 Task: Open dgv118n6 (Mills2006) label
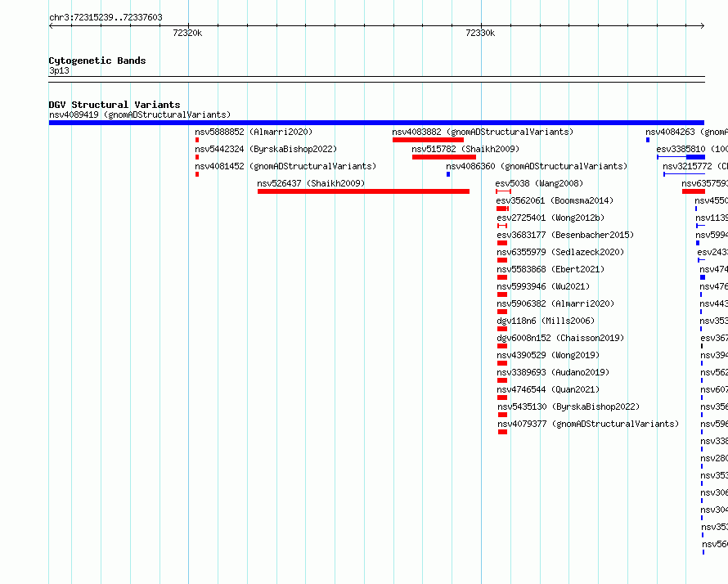tap(546, 321)
